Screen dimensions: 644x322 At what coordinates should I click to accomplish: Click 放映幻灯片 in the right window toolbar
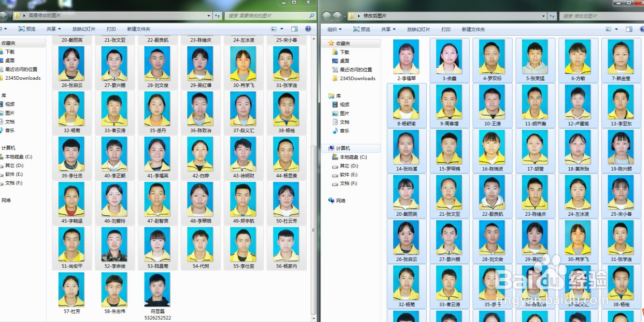tap(419, 29)
